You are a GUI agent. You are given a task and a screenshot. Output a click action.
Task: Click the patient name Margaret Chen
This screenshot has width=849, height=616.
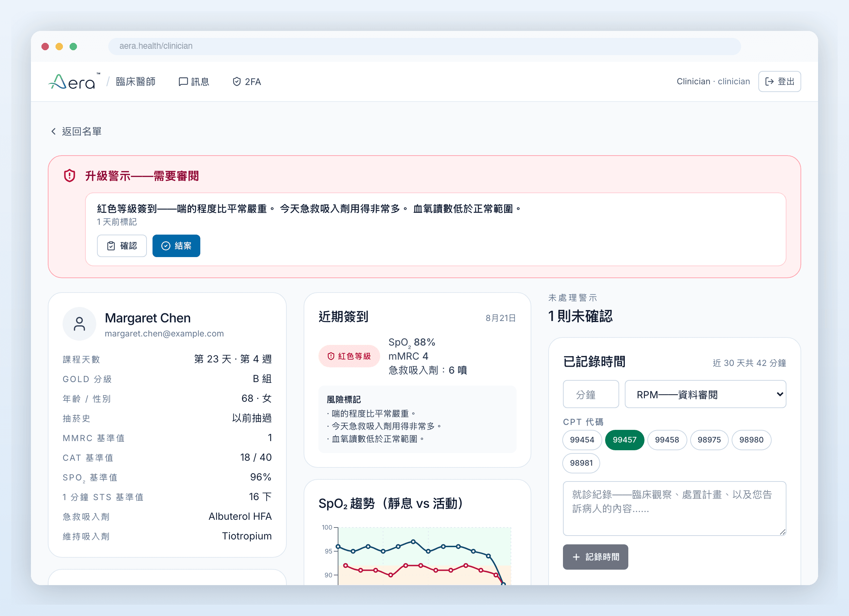pyautogui.click(x=148, y=318)
